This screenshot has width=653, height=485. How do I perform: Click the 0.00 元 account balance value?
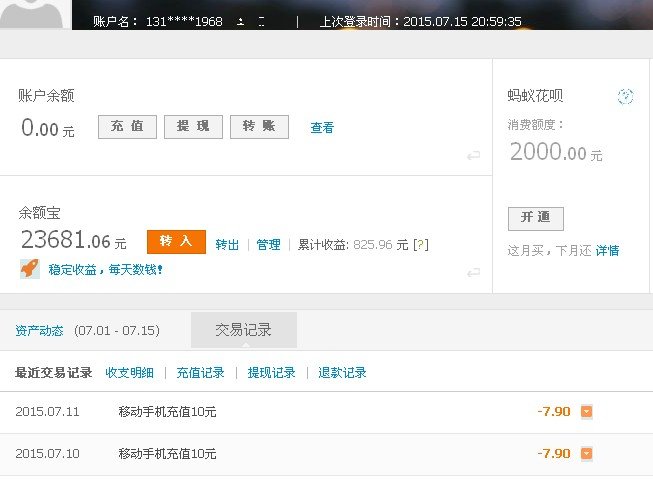pyautogui.click(x=48, y=127)
